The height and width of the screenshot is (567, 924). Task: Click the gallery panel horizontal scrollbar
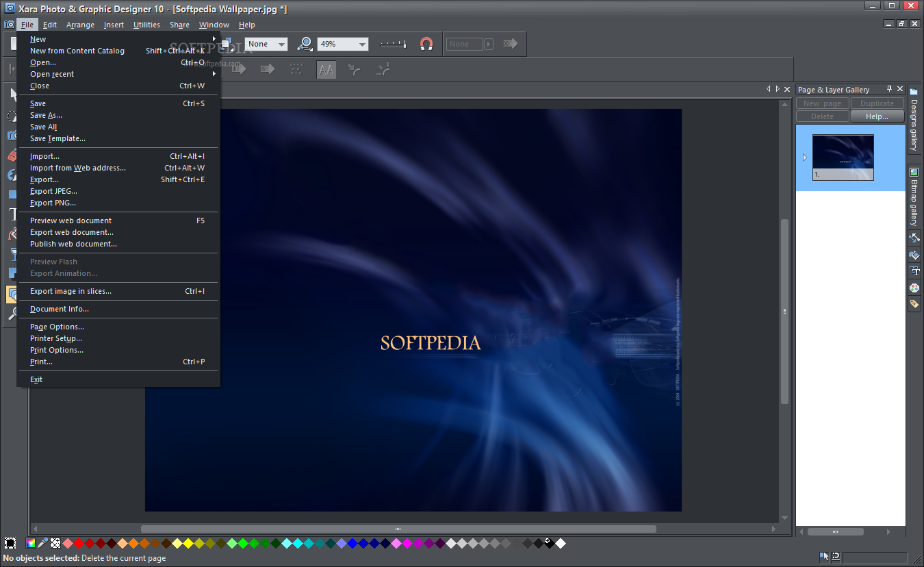(x=834, y=531)
